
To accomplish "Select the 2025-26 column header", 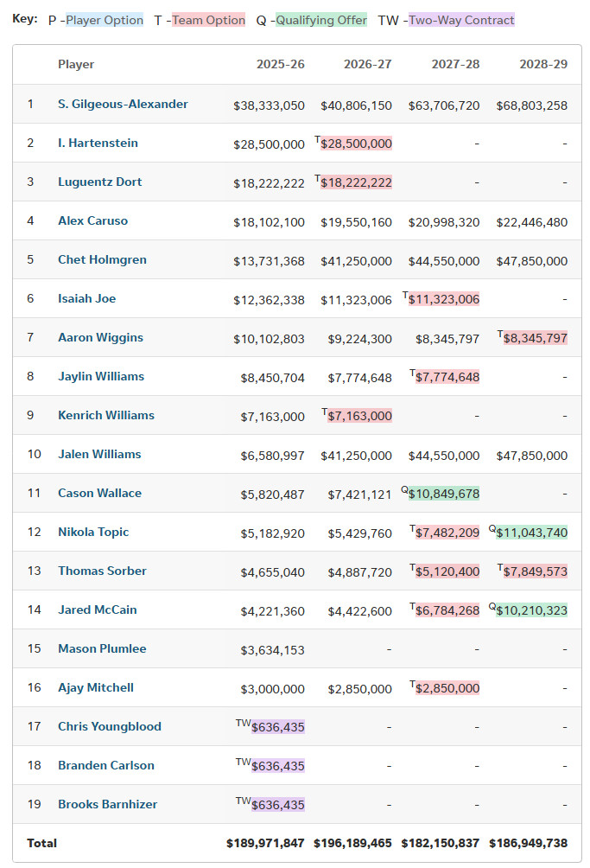I will tap(280, 65).
